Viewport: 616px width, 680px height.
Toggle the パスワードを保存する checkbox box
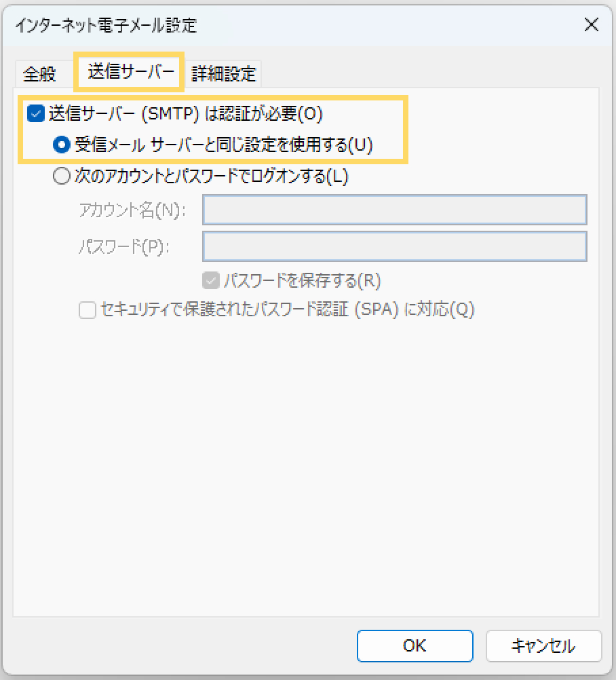[212, 280]
